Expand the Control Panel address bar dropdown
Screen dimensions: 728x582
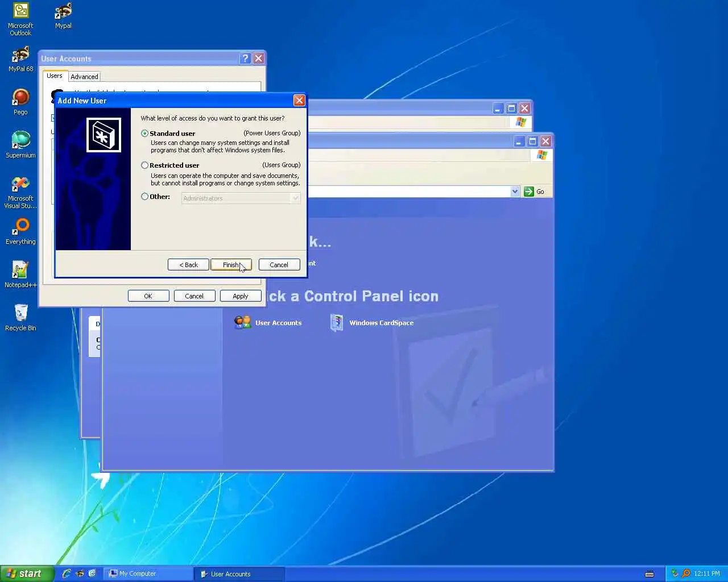point(515,192)
